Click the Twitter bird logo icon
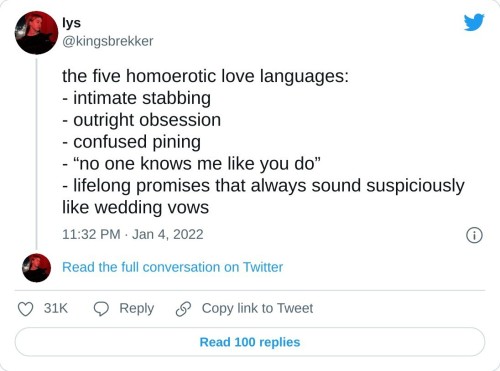The image size is (500, 371). [474, 22]
